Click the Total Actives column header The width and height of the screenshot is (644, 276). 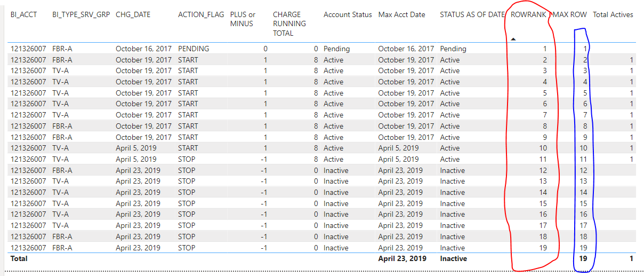click(x=613, y=15)
